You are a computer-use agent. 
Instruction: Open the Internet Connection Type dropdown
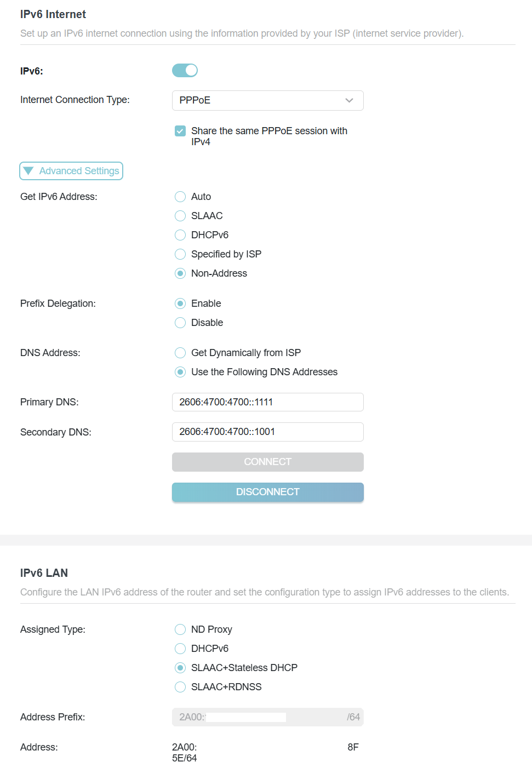point(267,100)
